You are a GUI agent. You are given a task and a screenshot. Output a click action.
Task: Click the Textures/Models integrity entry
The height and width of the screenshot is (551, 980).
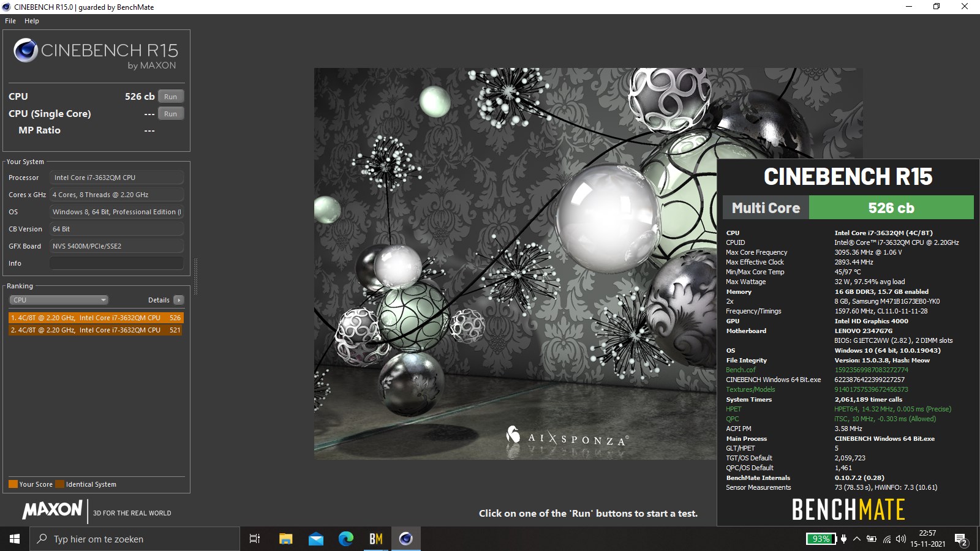pos(750,389)
